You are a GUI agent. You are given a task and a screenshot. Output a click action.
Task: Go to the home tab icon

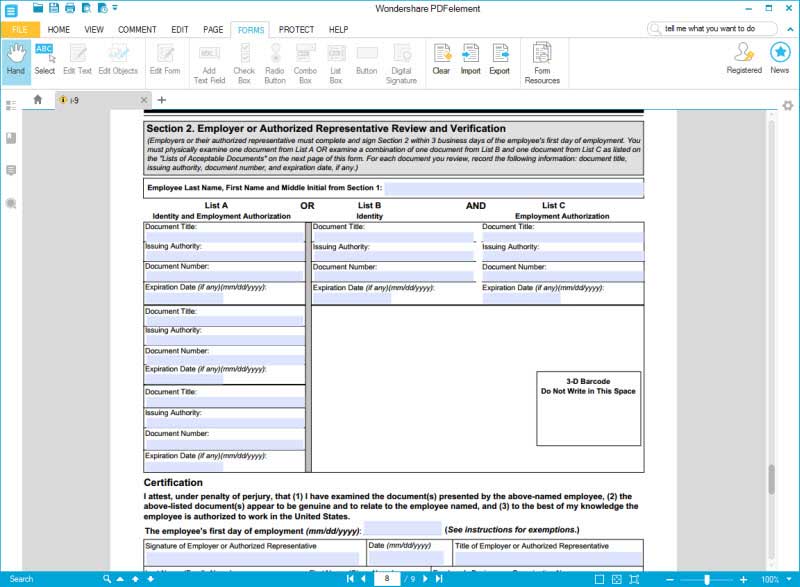(x=38, y=99)
